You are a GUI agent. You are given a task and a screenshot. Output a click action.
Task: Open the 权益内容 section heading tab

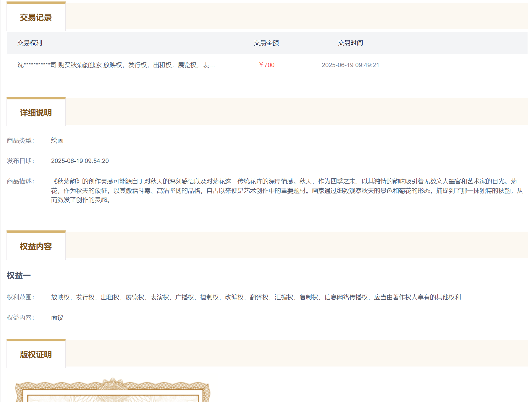coord(36,246)
